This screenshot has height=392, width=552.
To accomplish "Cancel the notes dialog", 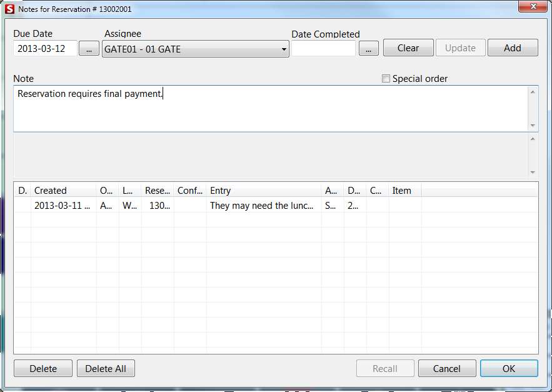I will pyautogui.click(x=446, y=368).
